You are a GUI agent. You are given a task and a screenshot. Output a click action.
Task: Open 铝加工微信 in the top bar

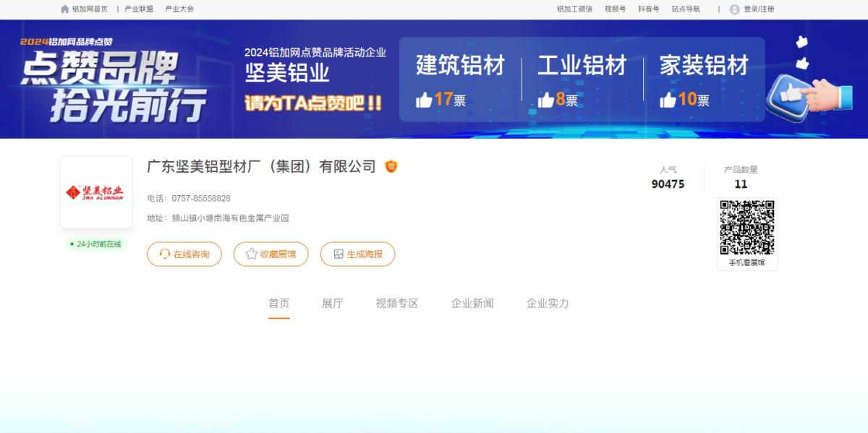[x=574, y=9]
